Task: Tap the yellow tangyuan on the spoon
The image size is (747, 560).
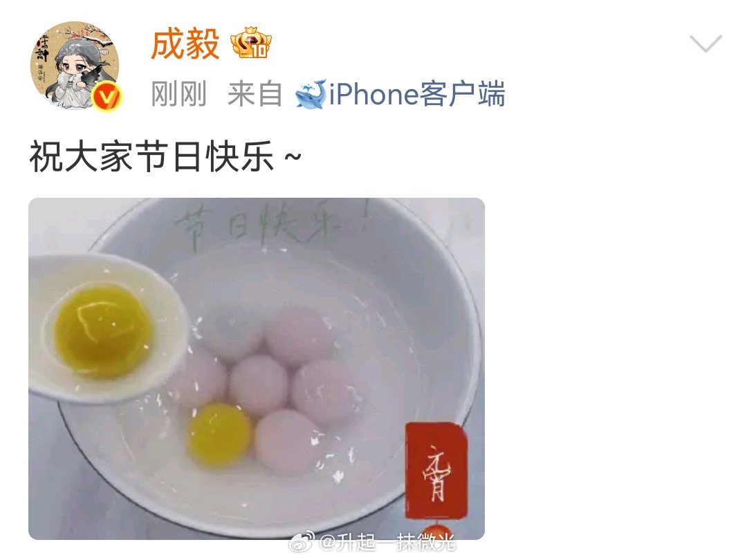Action: [x=102, y=330]
